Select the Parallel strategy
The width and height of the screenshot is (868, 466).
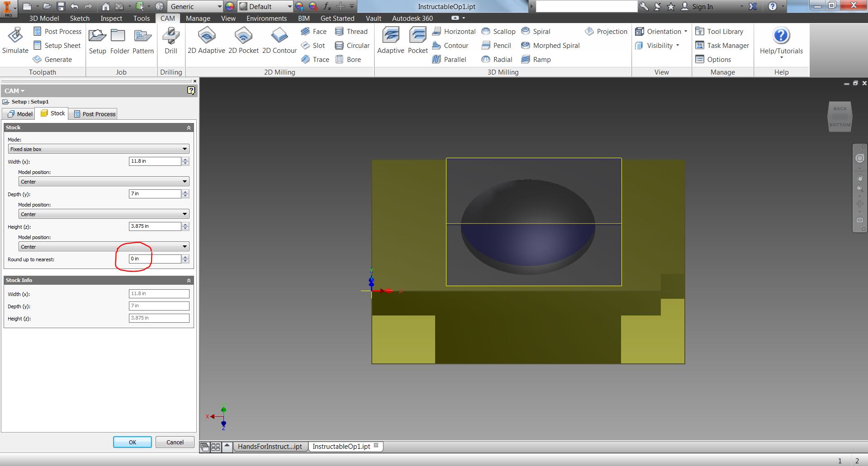pos(449,60)
